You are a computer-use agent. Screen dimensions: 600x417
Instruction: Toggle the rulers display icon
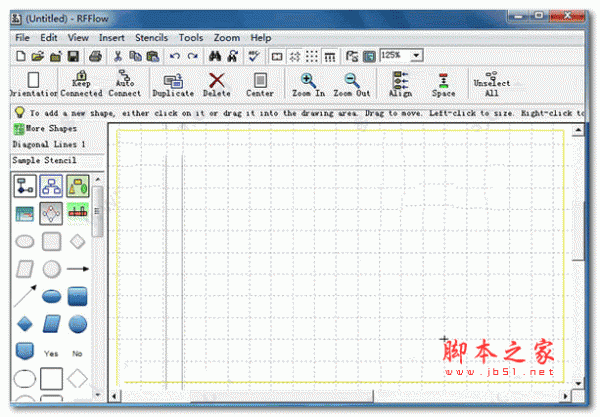coord(329,57)
